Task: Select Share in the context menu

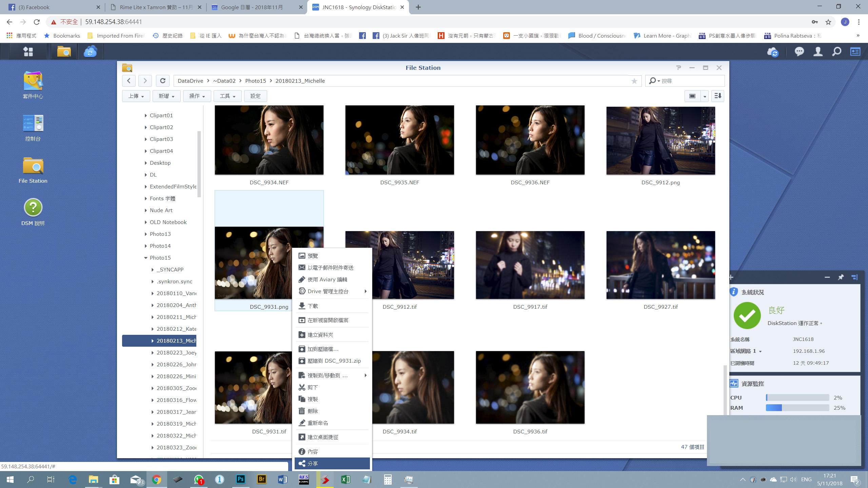Action: click(x=332, y=464)
